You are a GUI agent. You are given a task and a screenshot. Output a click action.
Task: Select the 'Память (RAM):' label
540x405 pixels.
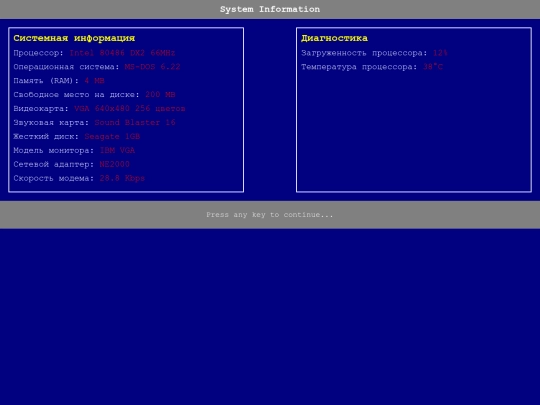pos(46,81)
